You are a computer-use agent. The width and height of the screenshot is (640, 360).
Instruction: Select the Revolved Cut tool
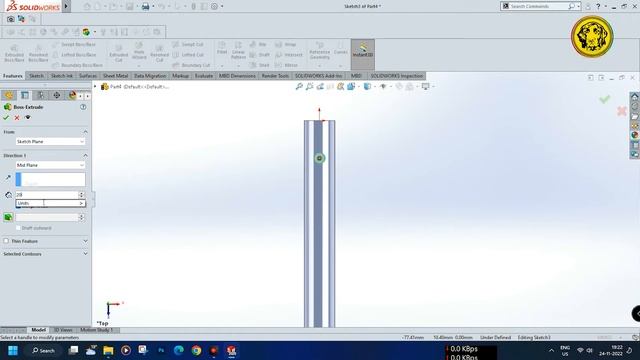click(x=160, y=53)
